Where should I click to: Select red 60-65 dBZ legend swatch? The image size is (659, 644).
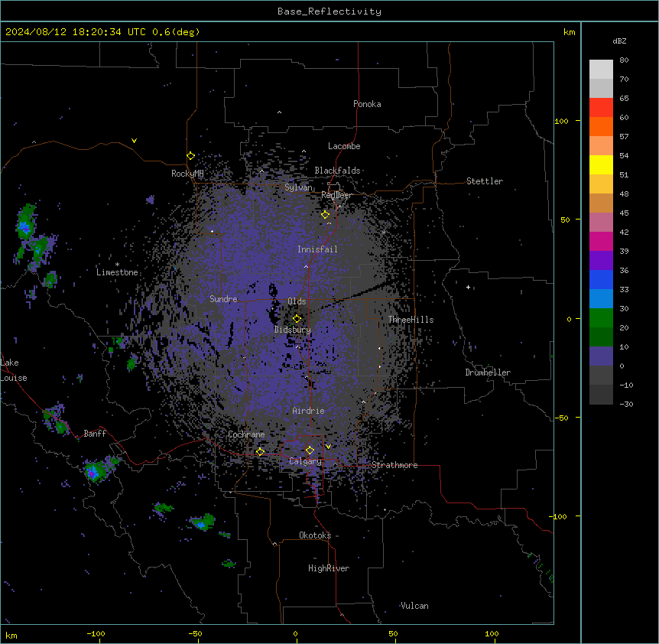[601, 108]
